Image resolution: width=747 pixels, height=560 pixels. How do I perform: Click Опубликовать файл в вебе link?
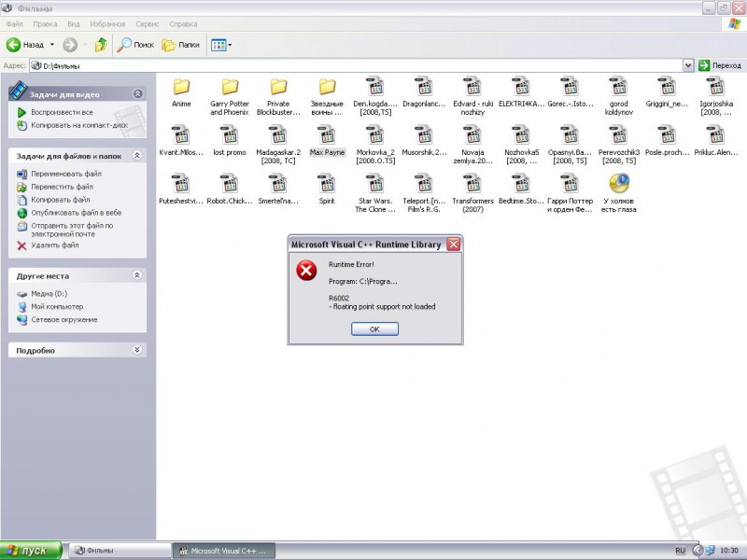pyautogui.click(x=77, y=213)
